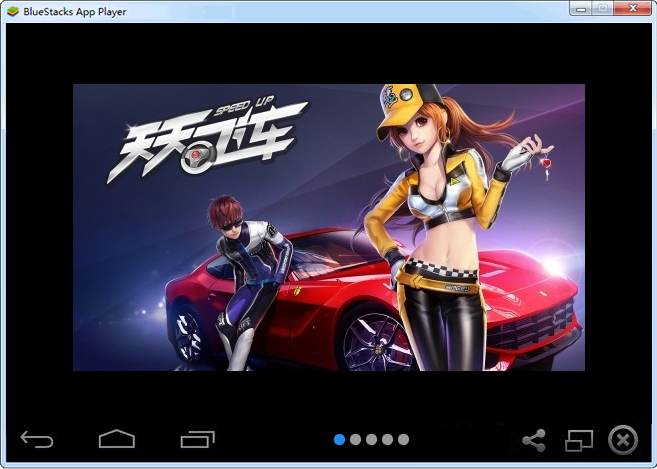Select the third page indicator dot
Image resolution: width=657 pixels, height=469 pixels.
click(x=371, y=439)
